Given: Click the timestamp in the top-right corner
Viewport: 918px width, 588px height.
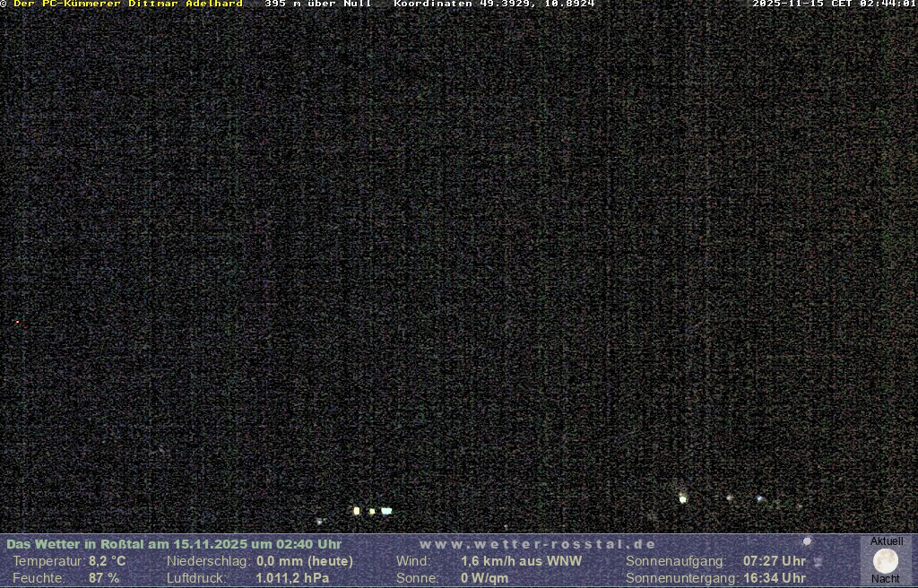Looking at the screenshot, I should [x=834, y=4].
